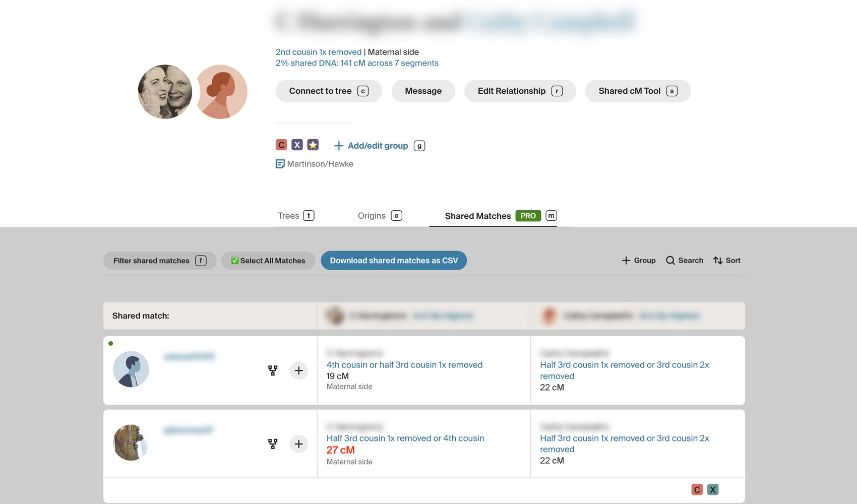Open Filter shared matches options
The width and height of the screenshot is (857, 504).
(159, 261)
